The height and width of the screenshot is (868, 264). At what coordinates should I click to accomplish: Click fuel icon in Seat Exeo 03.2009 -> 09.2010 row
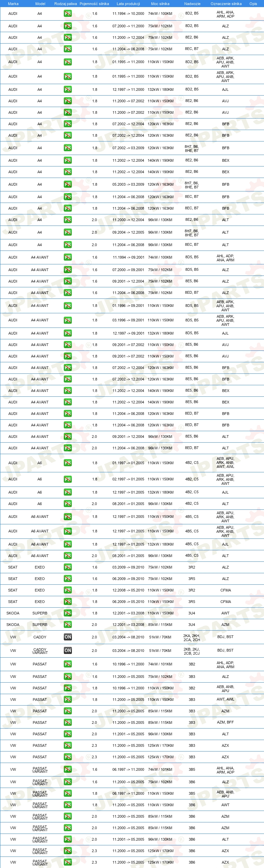click(x=68, y=567)
